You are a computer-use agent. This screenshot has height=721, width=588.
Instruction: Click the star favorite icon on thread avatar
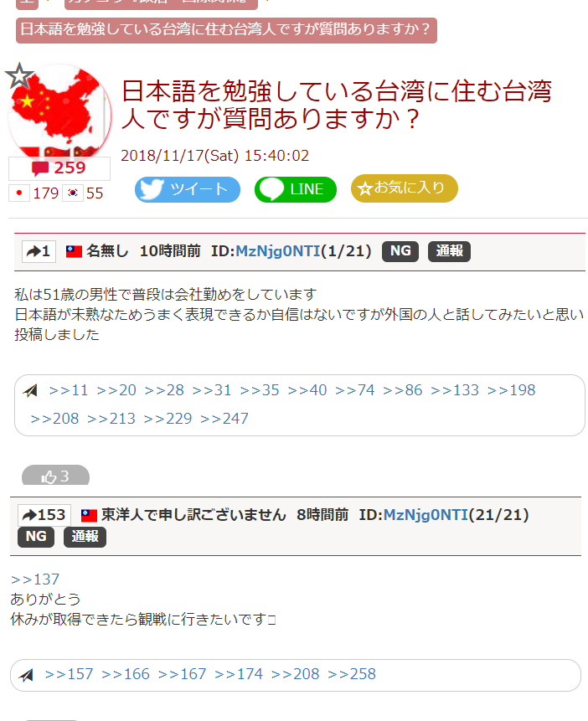19,76
